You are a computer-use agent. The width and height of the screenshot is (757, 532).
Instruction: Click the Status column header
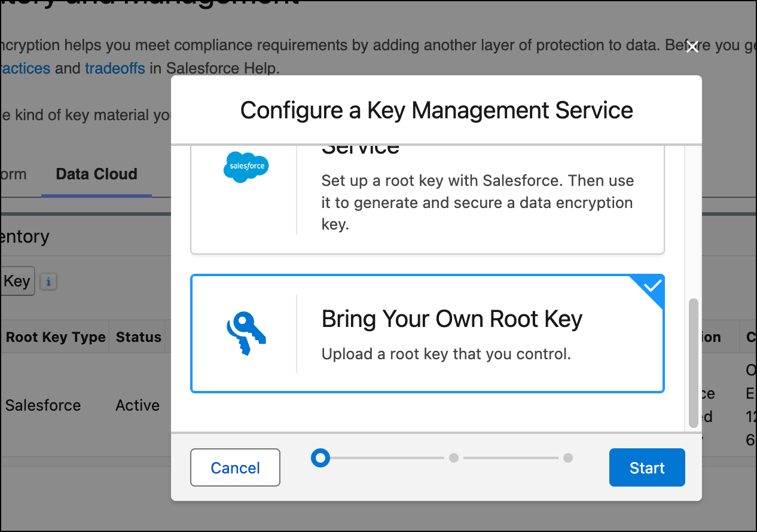click(x=138, y=337)
